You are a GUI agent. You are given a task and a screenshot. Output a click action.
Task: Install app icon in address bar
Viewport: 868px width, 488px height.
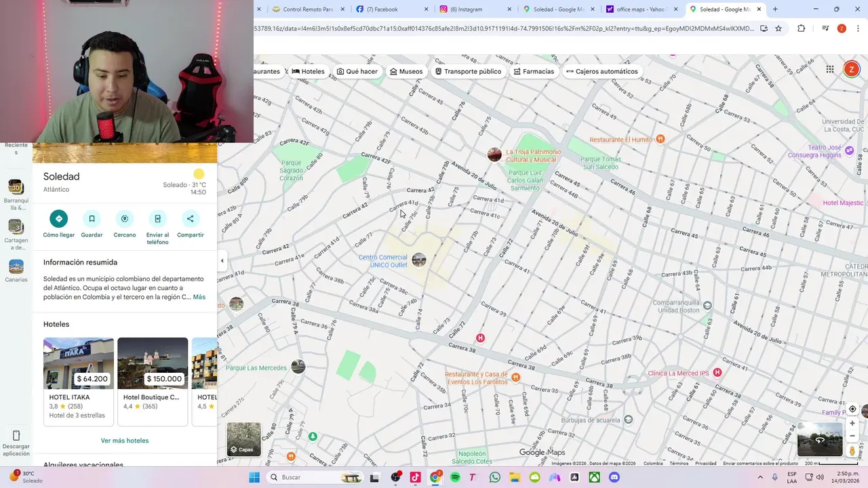click(x=764, y=28)
